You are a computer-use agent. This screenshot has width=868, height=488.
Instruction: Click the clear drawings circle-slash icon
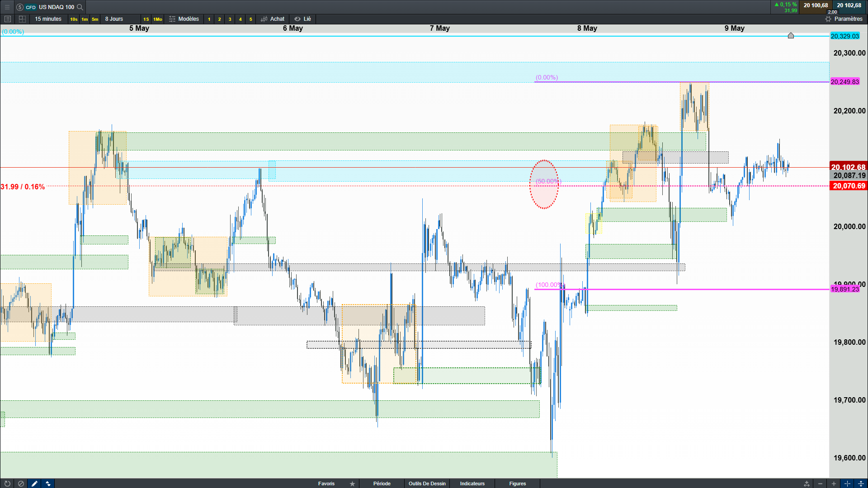(21, 483)
